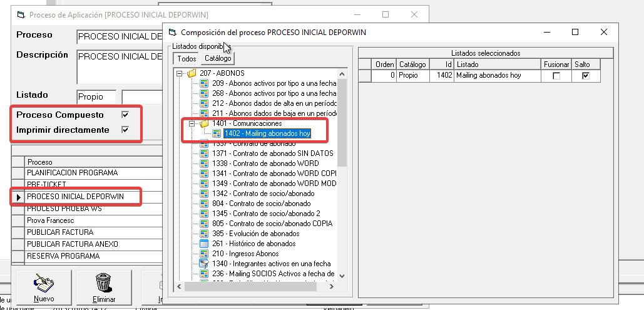Click the Listado Propio field
Viewport: 644px width, 310px height.
coord(96,97)
